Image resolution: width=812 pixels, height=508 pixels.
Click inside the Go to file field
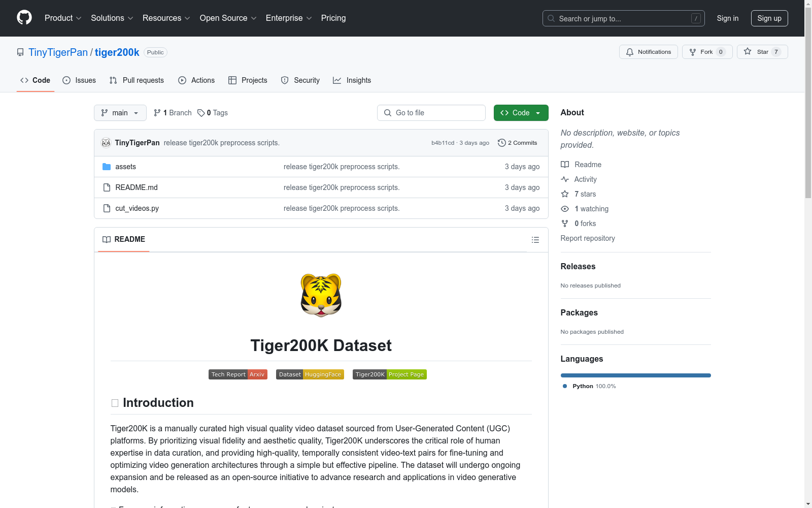[431, 112]
